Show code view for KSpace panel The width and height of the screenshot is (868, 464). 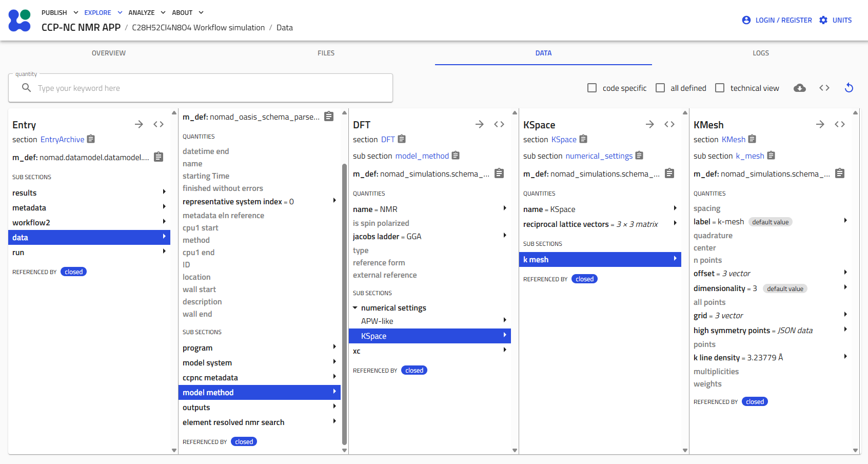(669, 124)
